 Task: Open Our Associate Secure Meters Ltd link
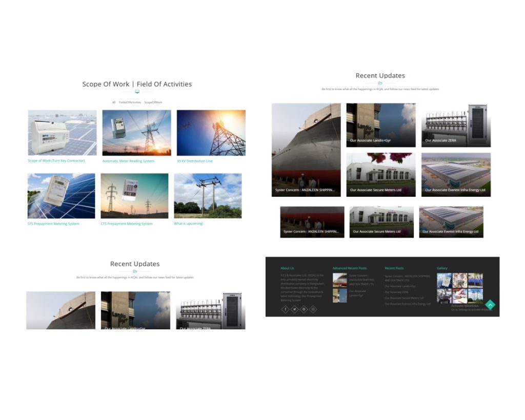click(x=405, y=298)
